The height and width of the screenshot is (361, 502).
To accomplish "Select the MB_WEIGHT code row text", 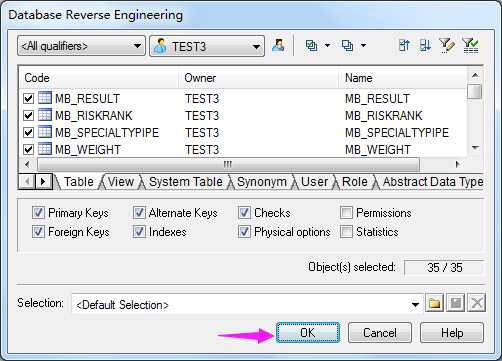I will (x=88, y=150).
